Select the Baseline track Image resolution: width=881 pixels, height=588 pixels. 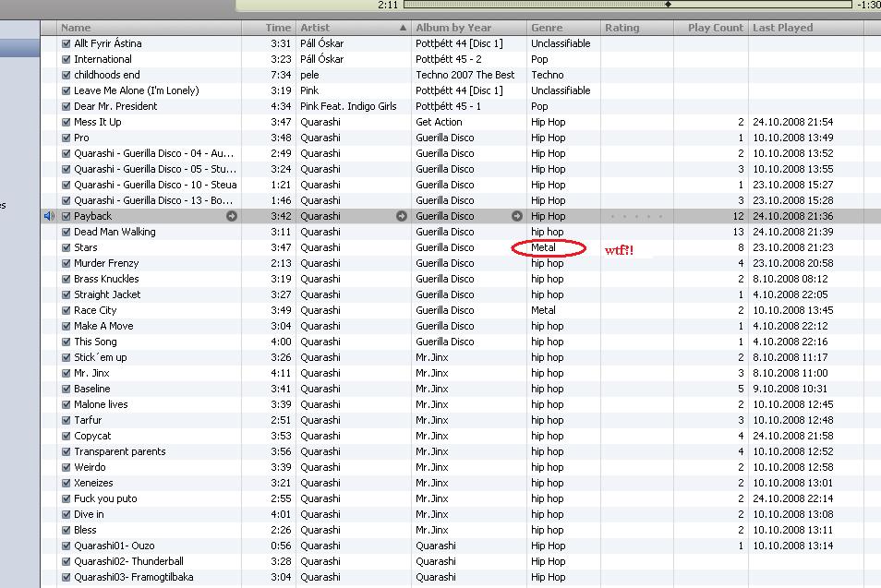(x=92, y=390)
